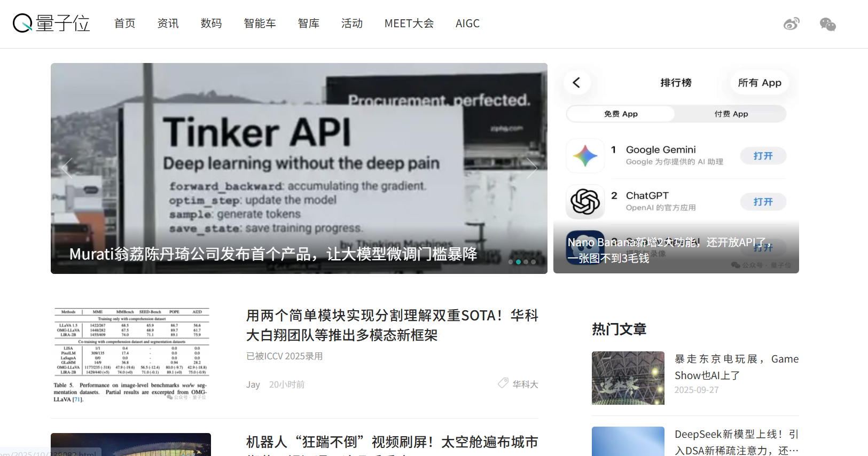868x456 pixels.
Task: Switch to 免费 App segment
Action: tap(621, 114)
